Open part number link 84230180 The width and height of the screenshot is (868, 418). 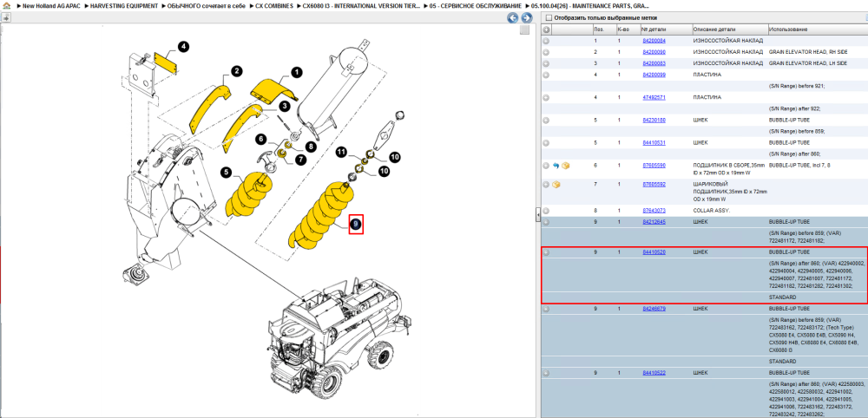[x=654, y=120]
